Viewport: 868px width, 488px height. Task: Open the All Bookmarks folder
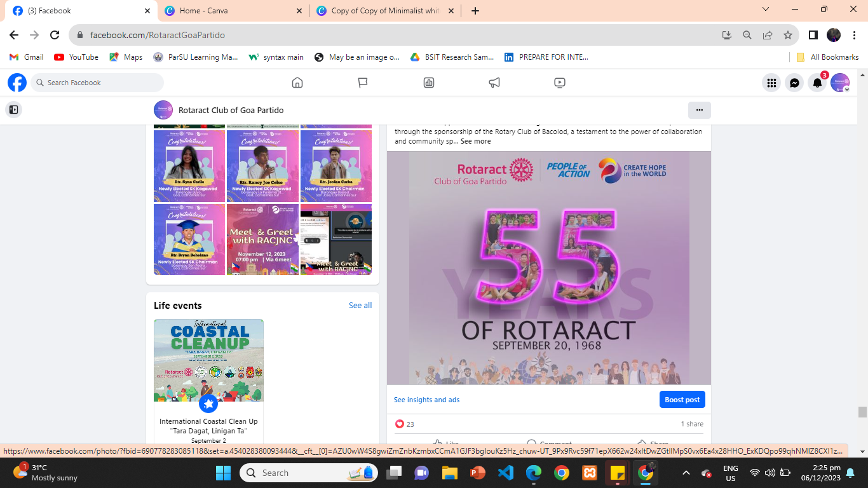[x=827, y=57]
